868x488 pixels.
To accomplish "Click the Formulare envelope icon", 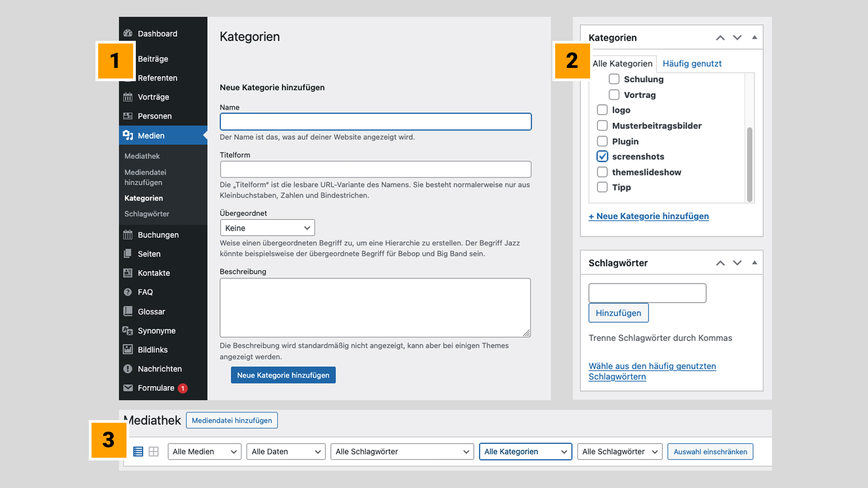I will click(x=128, y=388).
